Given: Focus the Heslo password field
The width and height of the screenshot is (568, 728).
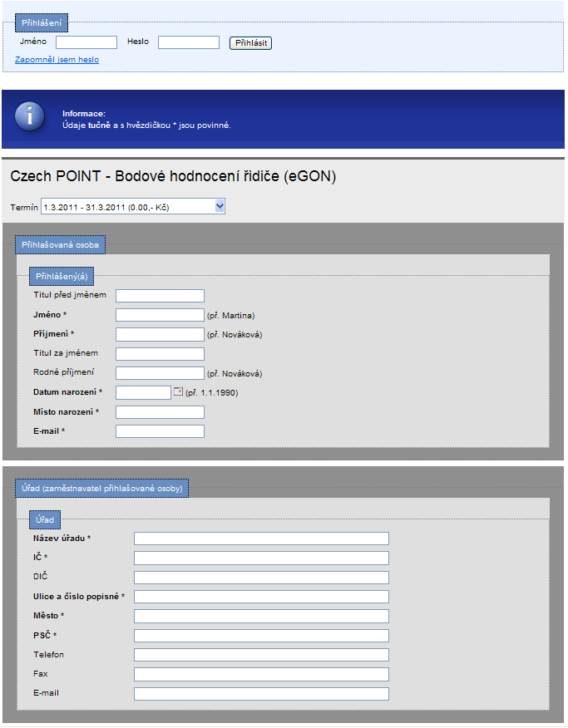Looking at the screenshot, I should point(189,42).
